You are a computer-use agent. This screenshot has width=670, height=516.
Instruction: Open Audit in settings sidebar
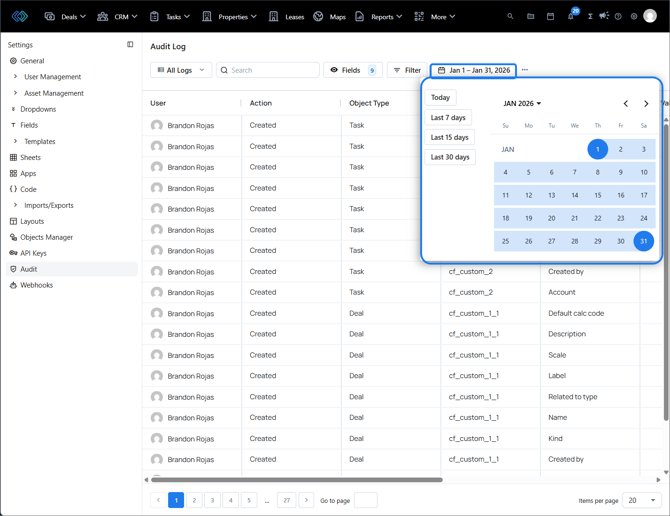tap(72, 269)
